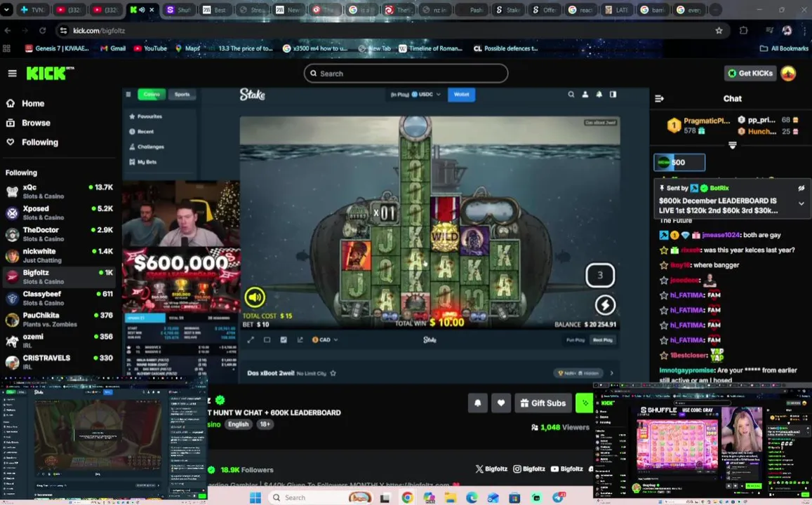Open the CAD display currency dropdown

click(x=325, y=340)
